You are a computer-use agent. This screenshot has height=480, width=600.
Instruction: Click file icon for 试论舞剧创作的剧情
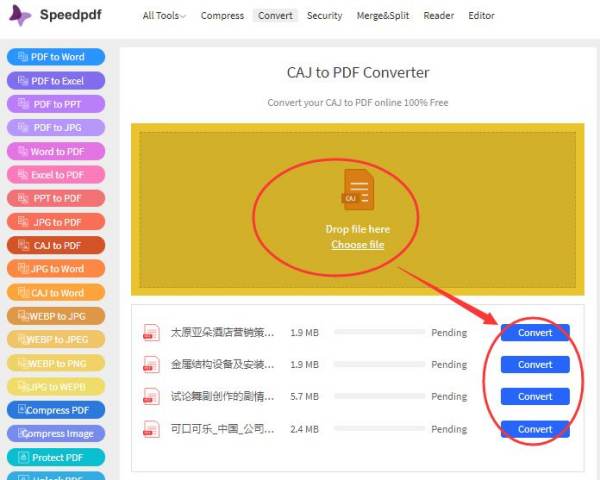(x=151, y=396)
